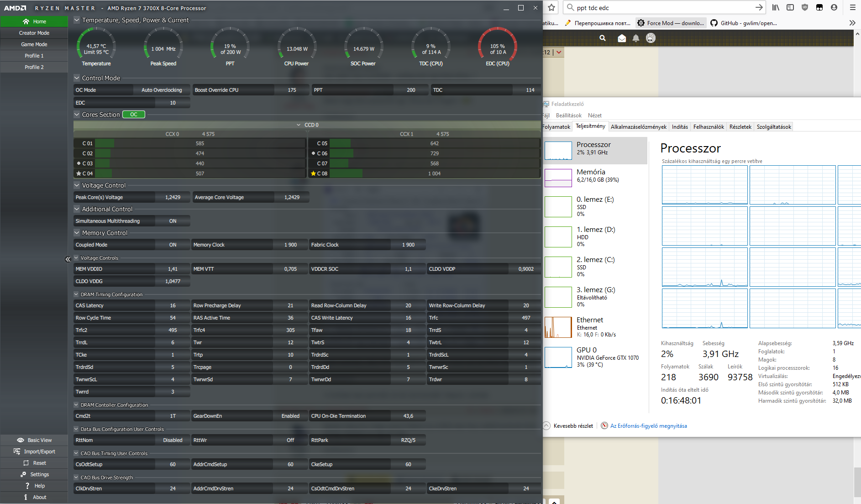Toggle Simultaneous Multithreading ON value
The image size is (861, 504).
coord(173,221)
